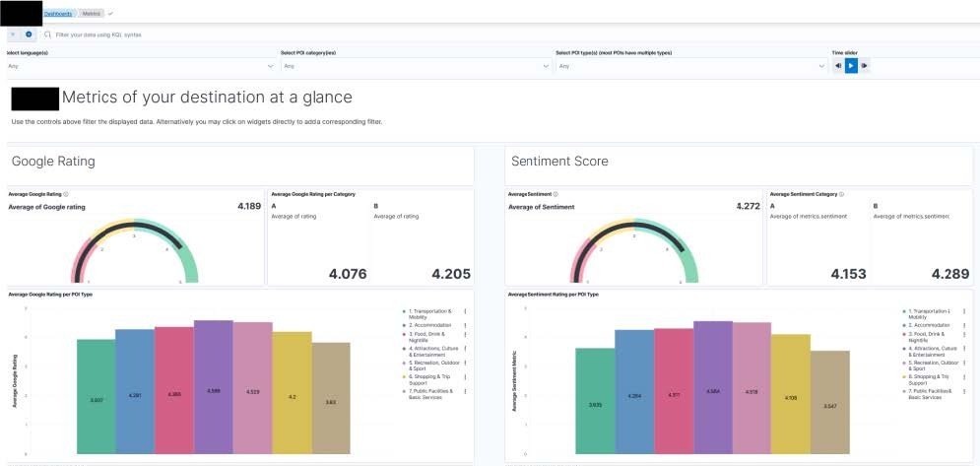Image resolution: width=980 pixels, height=466 pixels.
Task: Click the purple Attractions bar in Google Rating chart
Action: pos(213,386)
